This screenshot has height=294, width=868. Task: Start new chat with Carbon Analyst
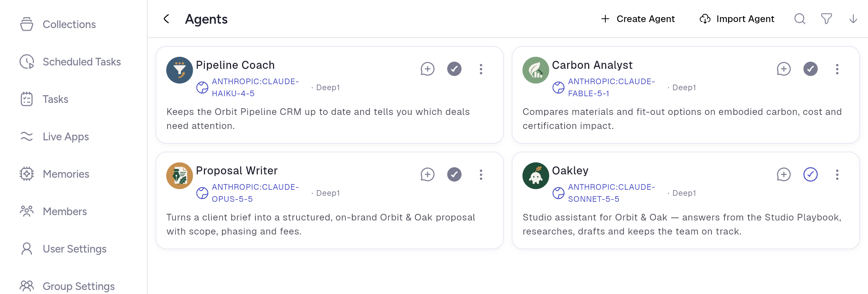point(784,69)
